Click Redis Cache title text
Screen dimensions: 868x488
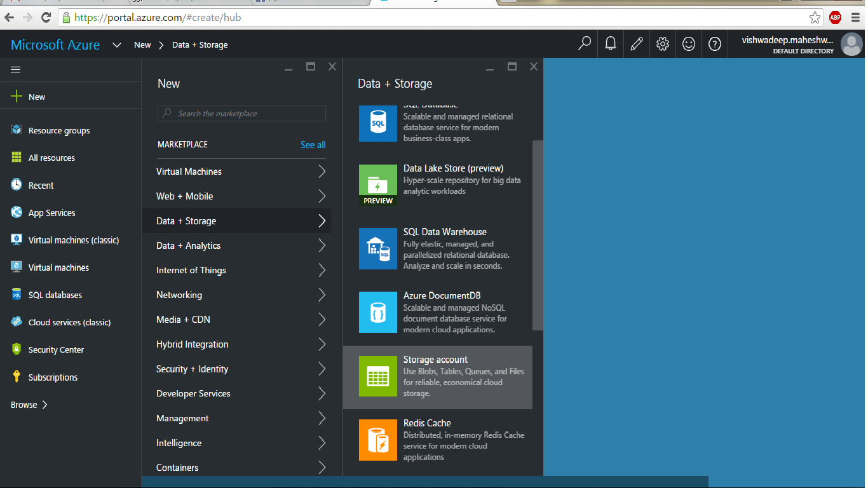pyautogui.click(x=427, y=423)
